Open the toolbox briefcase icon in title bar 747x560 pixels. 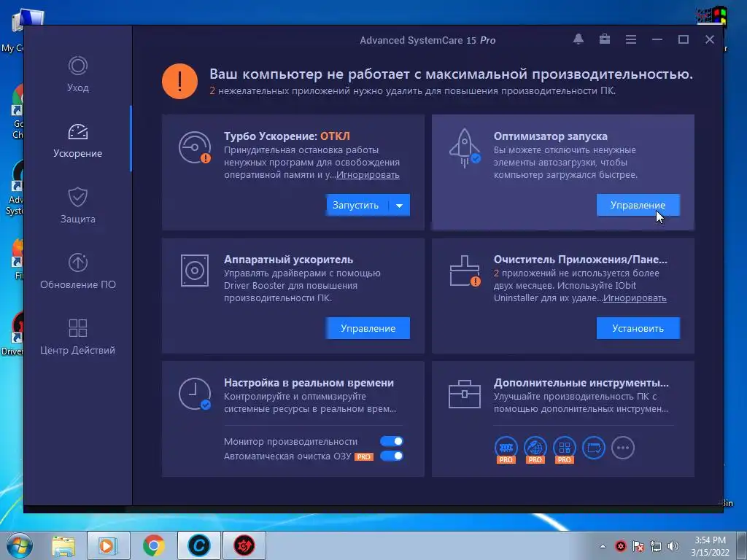(x=605, y=39)
